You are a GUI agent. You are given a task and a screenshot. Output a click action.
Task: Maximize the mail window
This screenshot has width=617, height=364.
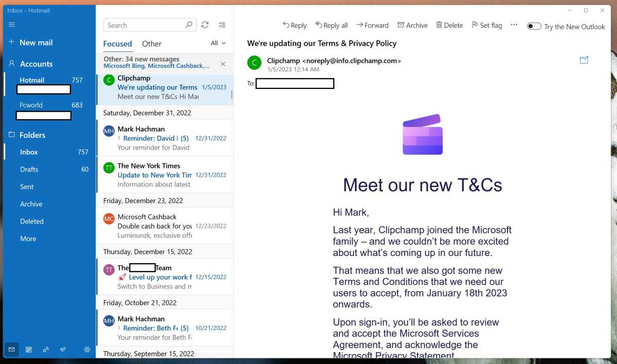[586, 10]
